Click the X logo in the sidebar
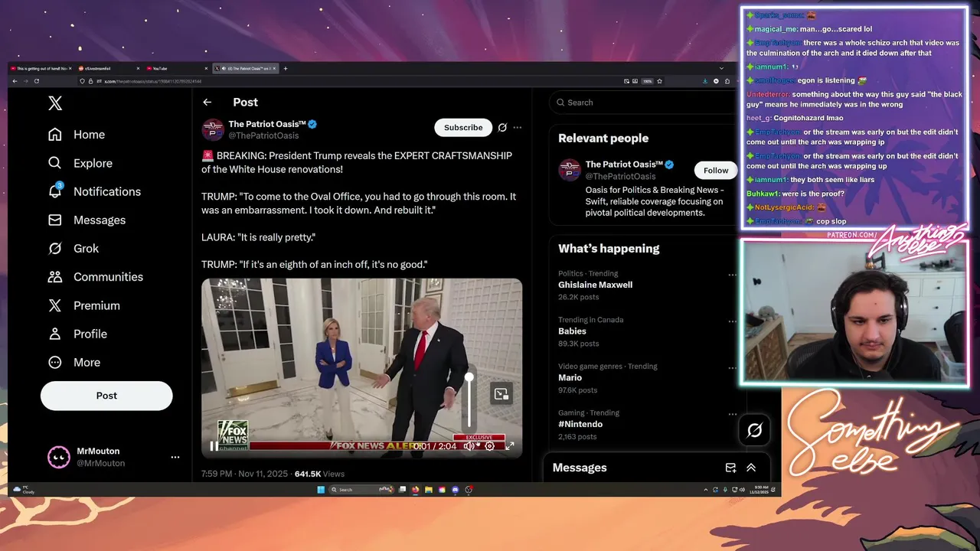The width and height of the screenshot is (980, 551). 55,103
